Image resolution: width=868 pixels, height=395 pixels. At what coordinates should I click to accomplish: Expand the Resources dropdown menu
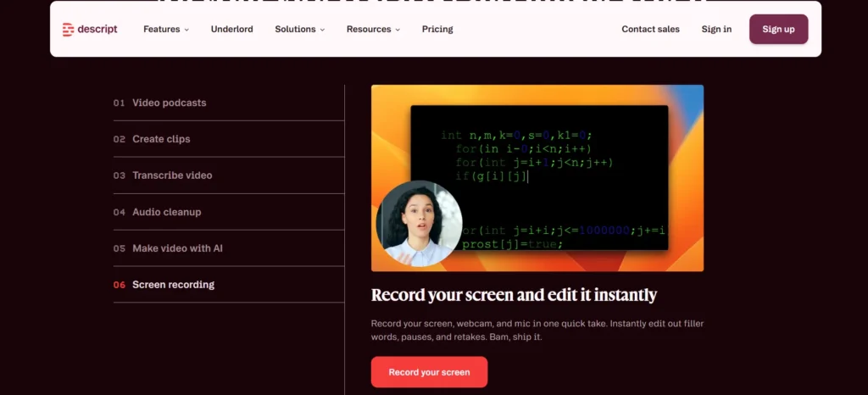373,30
